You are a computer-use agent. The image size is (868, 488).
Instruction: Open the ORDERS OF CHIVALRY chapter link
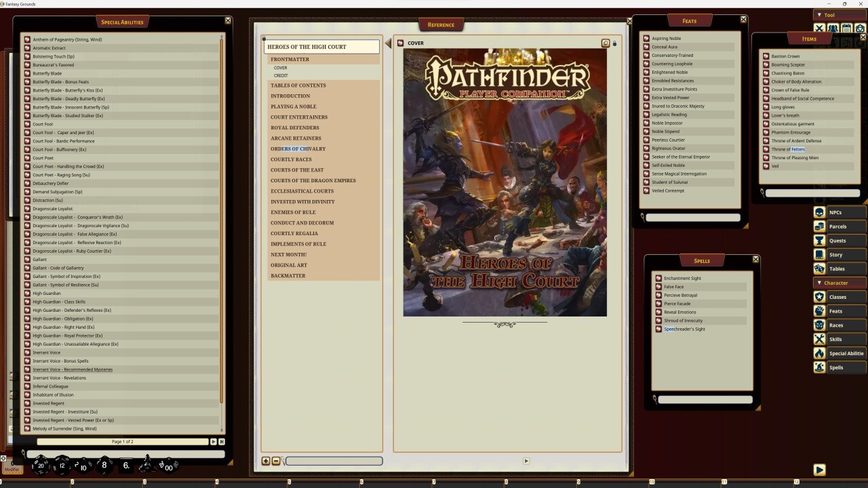pos(298,148)
